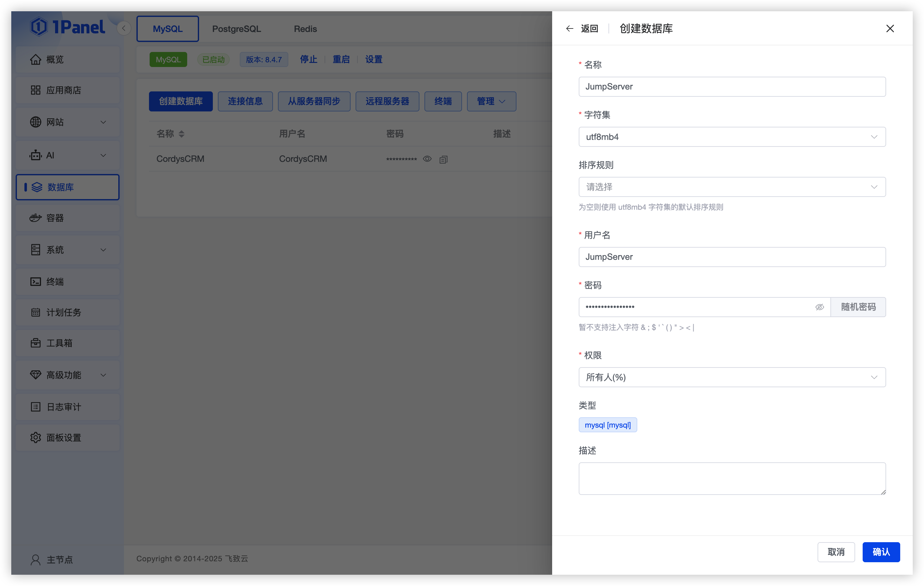Confirm database creation with 确认 button
Viewport: 924px width, 586px height.
click(881, 552)
